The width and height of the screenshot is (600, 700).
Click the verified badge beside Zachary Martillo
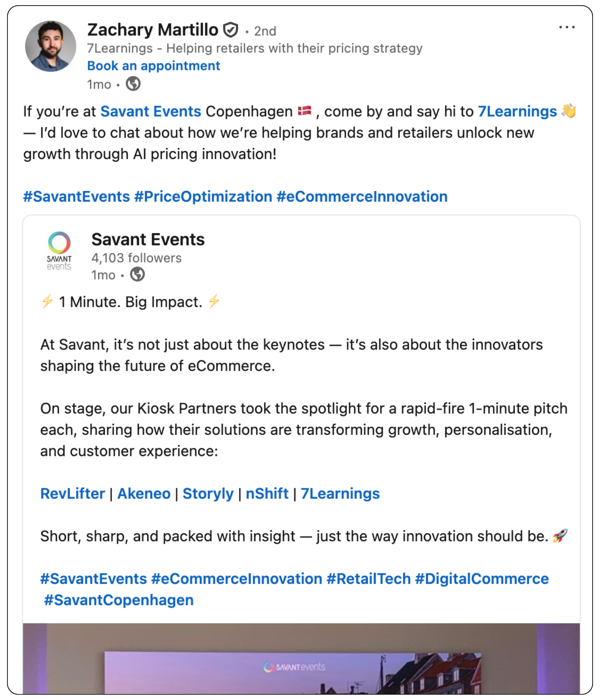pos(231,30)
